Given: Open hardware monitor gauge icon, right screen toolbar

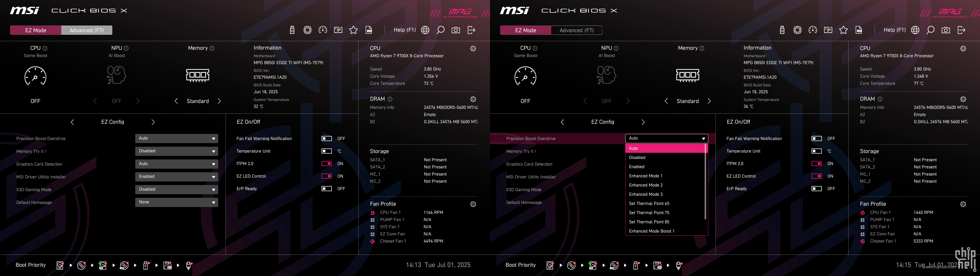Looking at the screenshot, I should click(x=813, y=30).
